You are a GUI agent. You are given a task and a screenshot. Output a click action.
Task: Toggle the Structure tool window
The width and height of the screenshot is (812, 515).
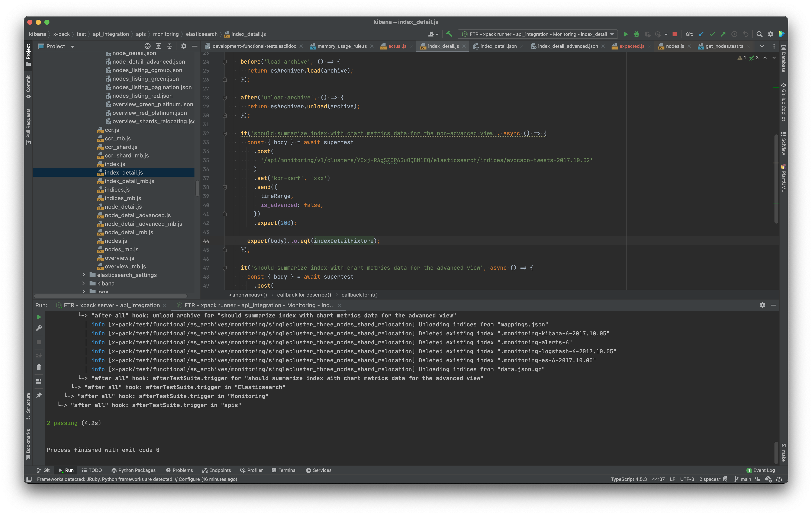[x=28, y=405]
